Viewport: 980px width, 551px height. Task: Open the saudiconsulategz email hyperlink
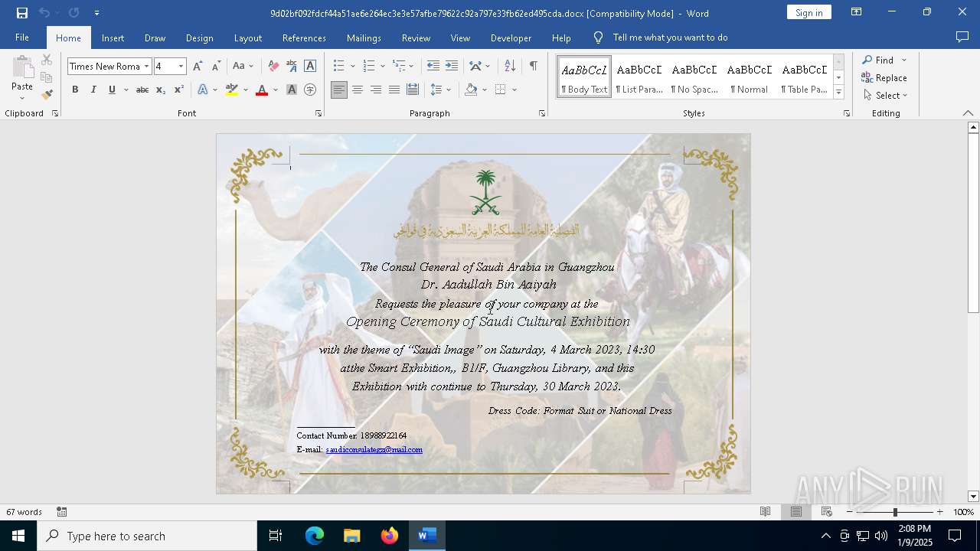point(374,450)
